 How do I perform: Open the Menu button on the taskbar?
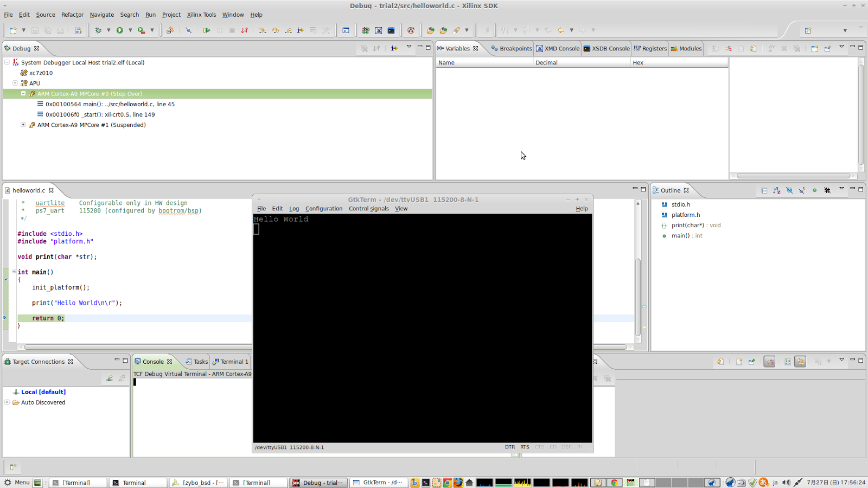[x=17, y=483]
